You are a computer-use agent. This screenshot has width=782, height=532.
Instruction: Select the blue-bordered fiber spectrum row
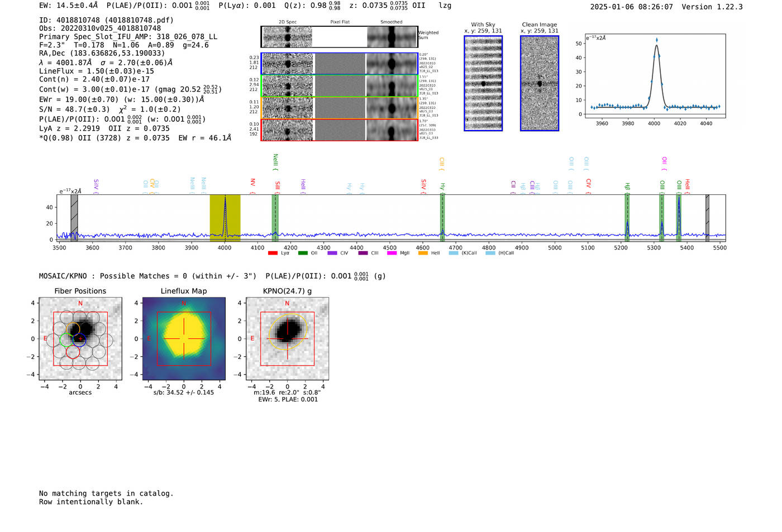coord(340,64)
